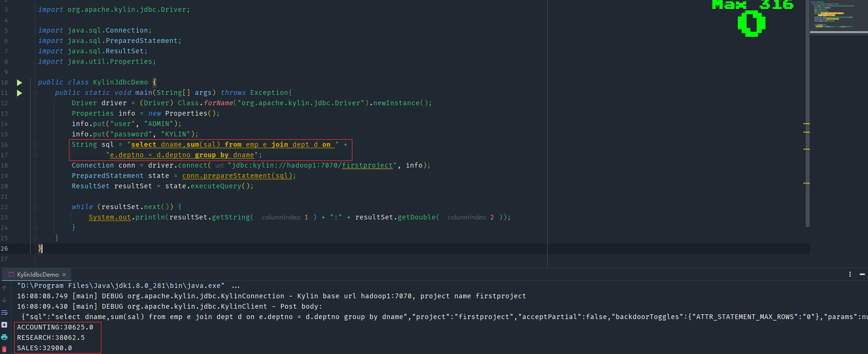Toggle soft-wrap in the console
Viewport: 868px width, 354px height.
(x=4, y=312)
